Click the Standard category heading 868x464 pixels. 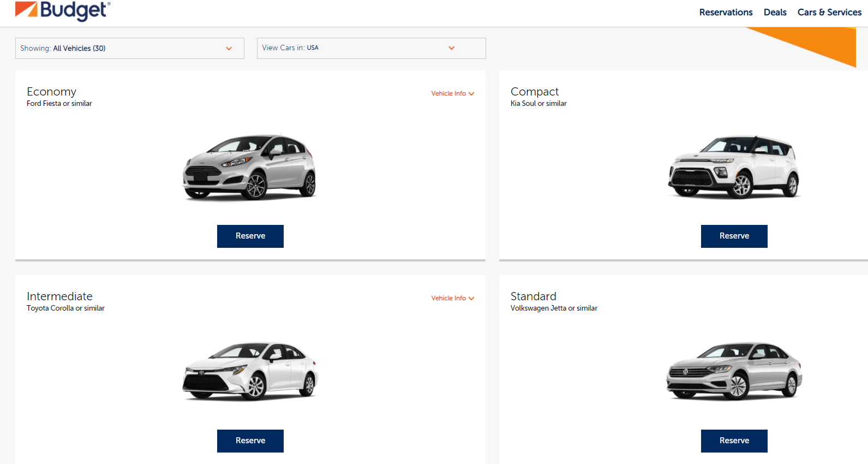[x=533, y=296]
